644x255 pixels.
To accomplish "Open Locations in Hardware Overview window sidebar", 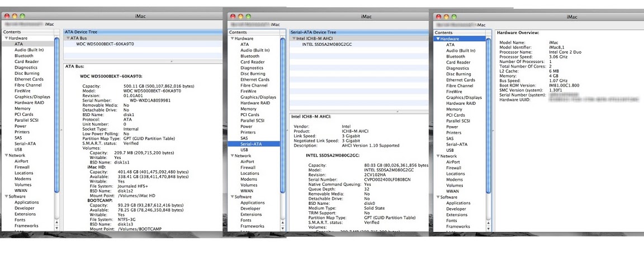I will (x=456, y=174).
